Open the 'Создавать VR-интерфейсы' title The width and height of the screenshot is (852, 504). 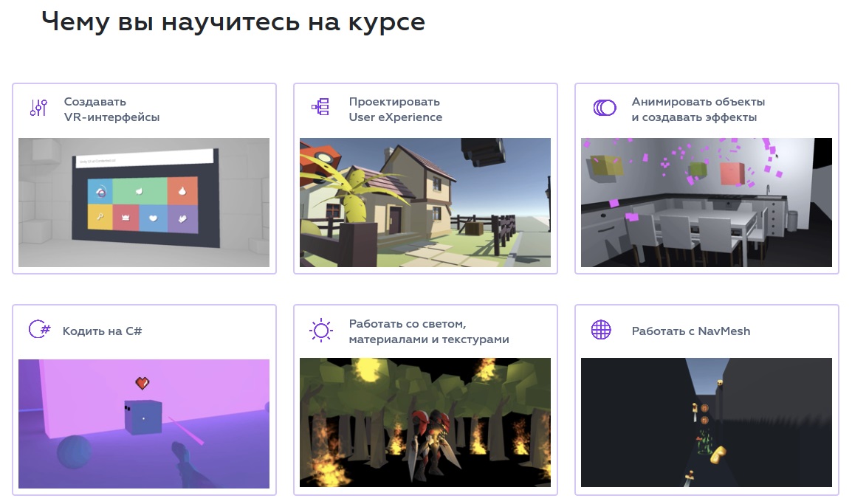(x=111, y=109)
